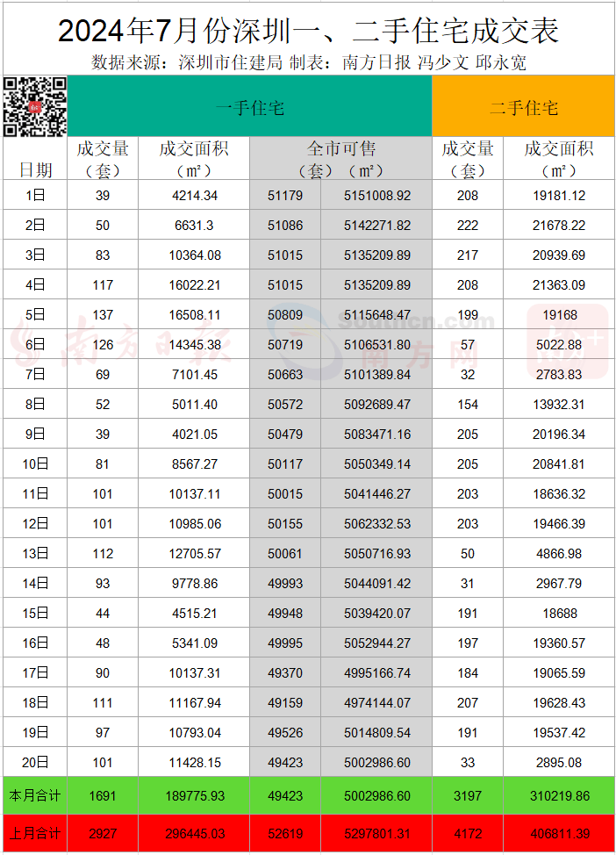616x855 pixels.
Task: Click value 5083471.16 in the 9日 row
Action: pyautogui.click(x=377, y=434)
